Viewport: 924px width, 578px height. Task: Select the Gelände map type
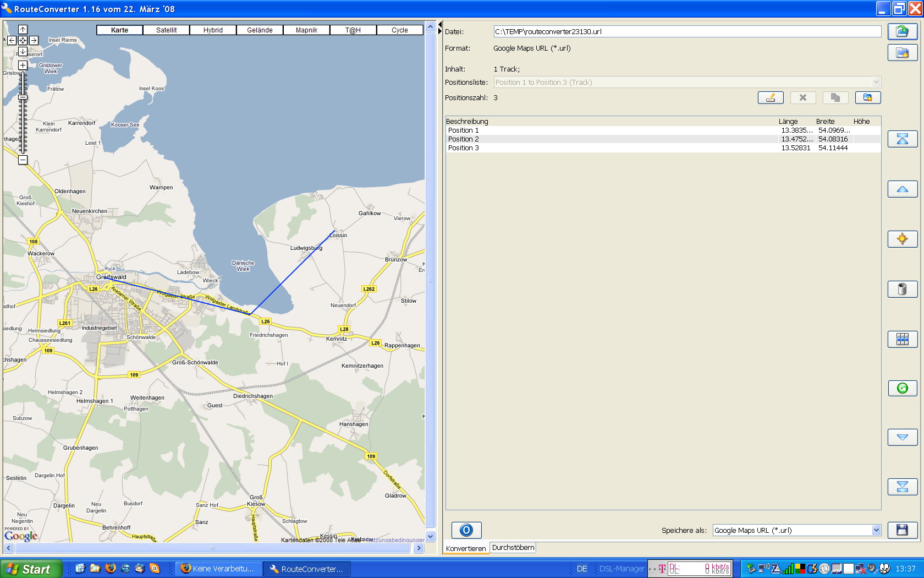click(x=260, y=30)
